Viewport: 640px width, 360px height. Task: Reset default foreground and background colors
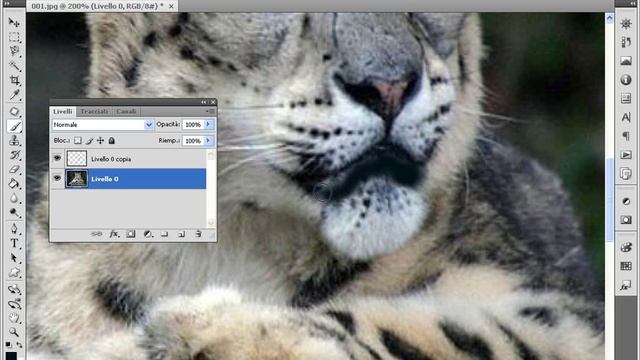pyautogui.click(x=8, y=345)
